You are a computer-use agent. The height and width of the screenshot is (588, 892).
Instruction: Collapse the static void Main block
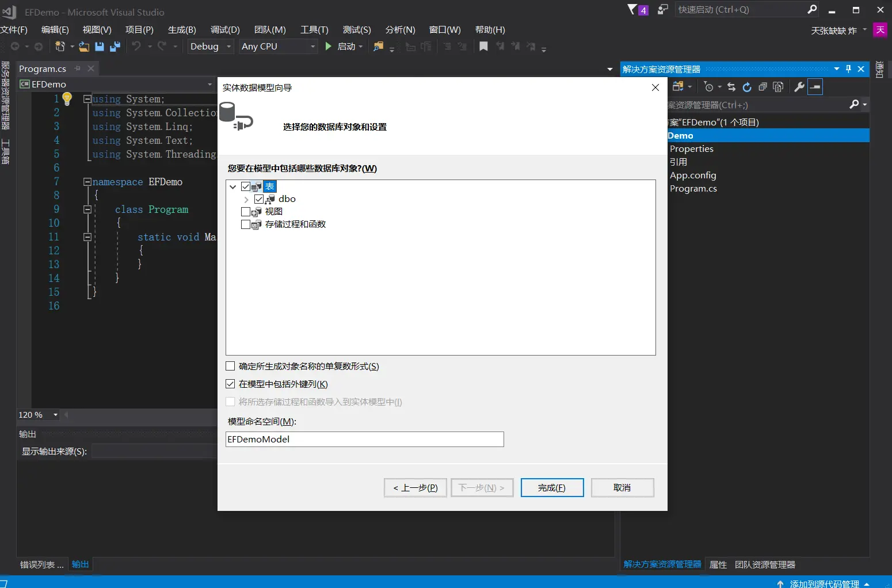click(x=87, y=237)
